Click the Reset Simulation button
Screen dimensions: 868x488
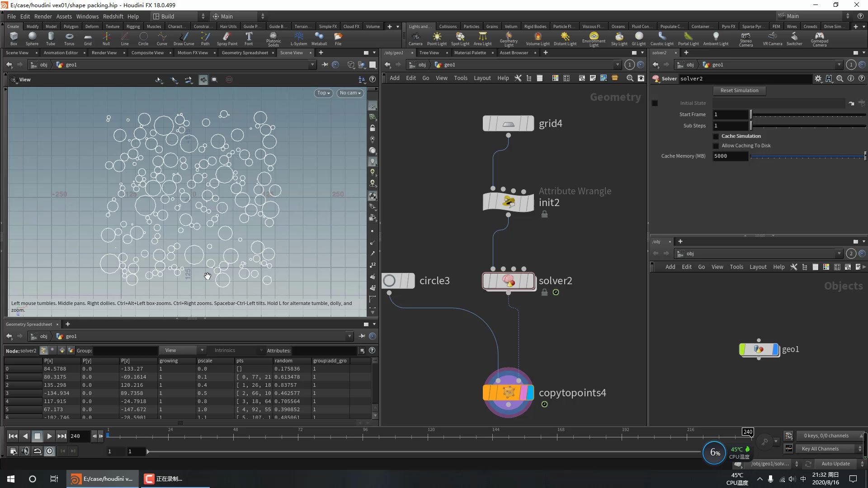coord(739,90)
